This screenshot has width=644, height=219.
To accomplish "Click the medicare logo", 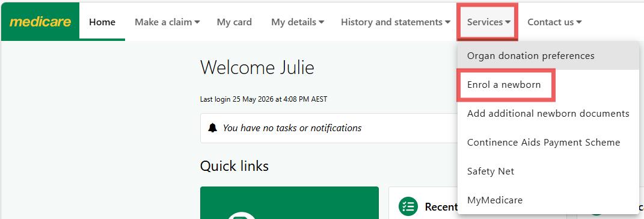I will [40, 22].
